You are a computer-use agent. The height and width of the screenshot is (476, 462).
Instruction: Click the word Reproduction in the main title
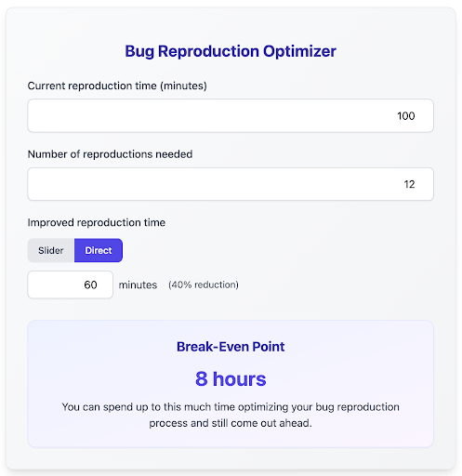[208, 51]
